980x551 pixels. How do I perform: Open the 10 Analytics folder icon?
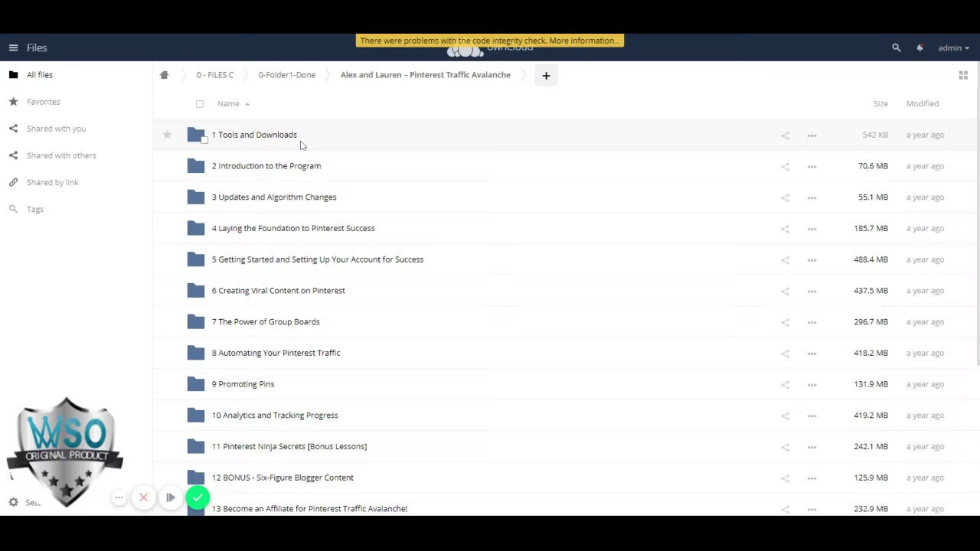pyautogui.click(x=196, y=416)
